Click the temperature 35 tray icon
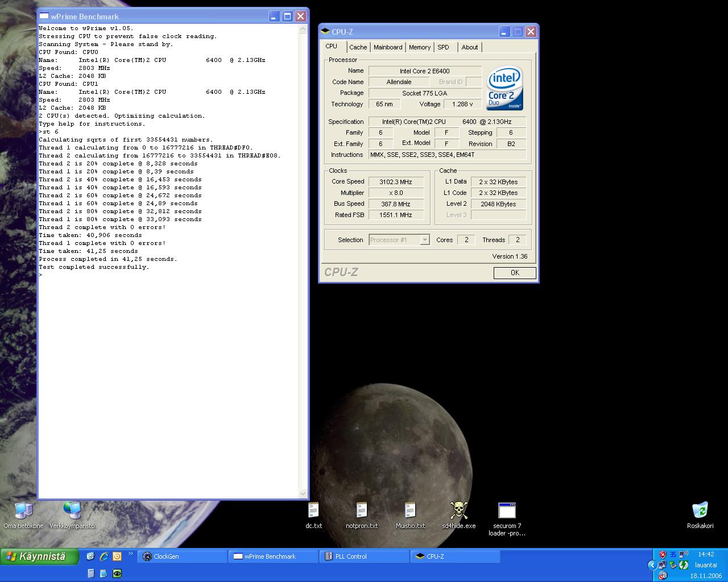Viewport: 728px width, 582px height. (673, 554)
